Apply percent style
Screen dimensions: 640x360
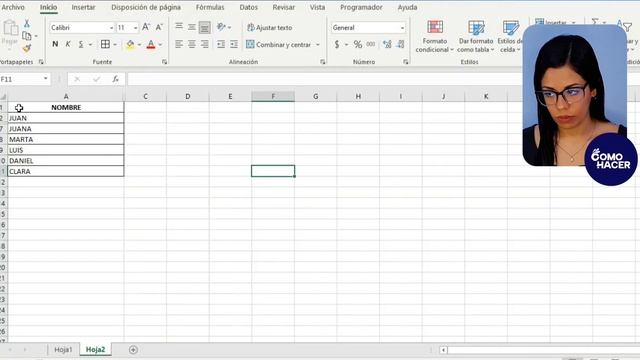point(358,44)
